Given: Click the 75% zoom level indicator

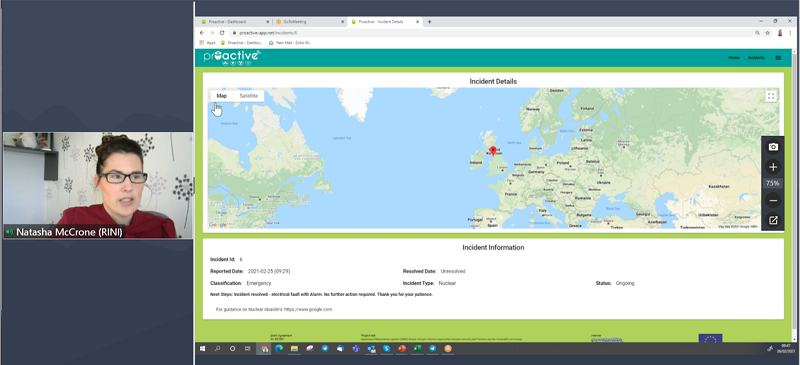Looking at the screenshot, I should pos(772,183).
